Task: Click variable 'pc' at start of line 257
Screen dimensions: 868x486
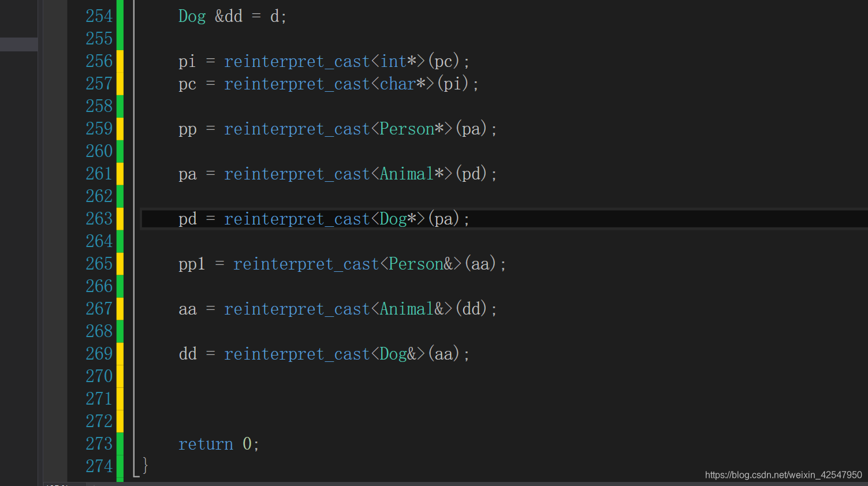Action: click(187, 85)
